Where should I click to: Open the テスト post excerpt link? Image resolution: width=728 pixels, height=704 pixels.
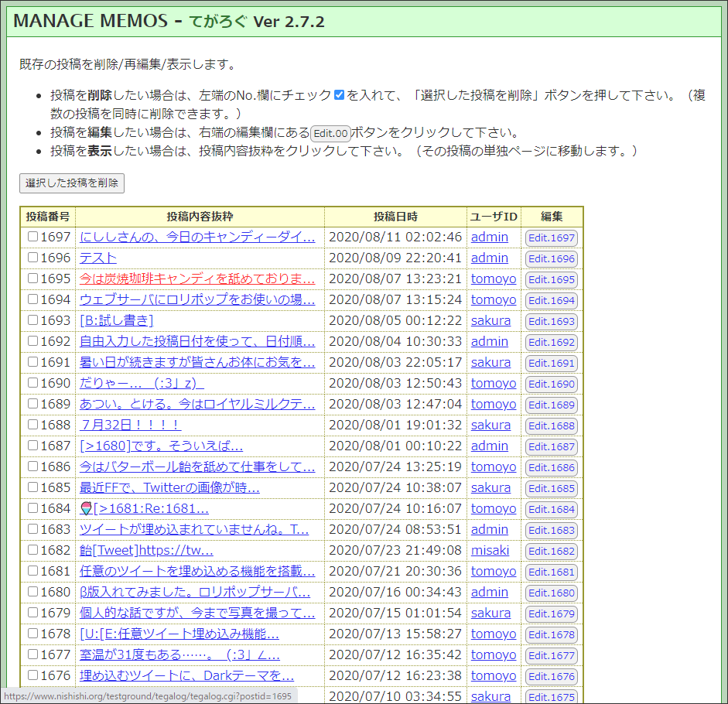coord(97,258)
